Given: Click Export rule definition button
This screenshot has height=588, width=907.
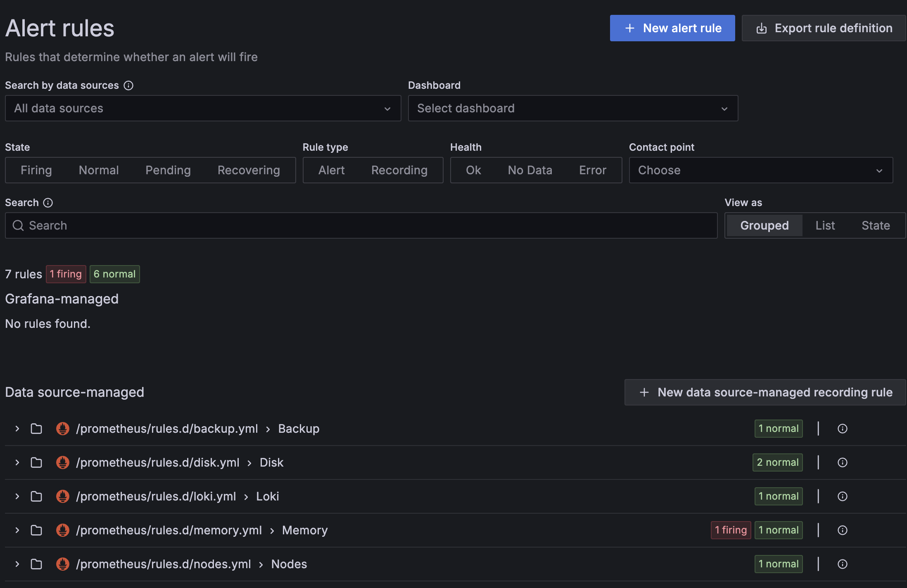Looking at the screenshot, I should point(824,28).
